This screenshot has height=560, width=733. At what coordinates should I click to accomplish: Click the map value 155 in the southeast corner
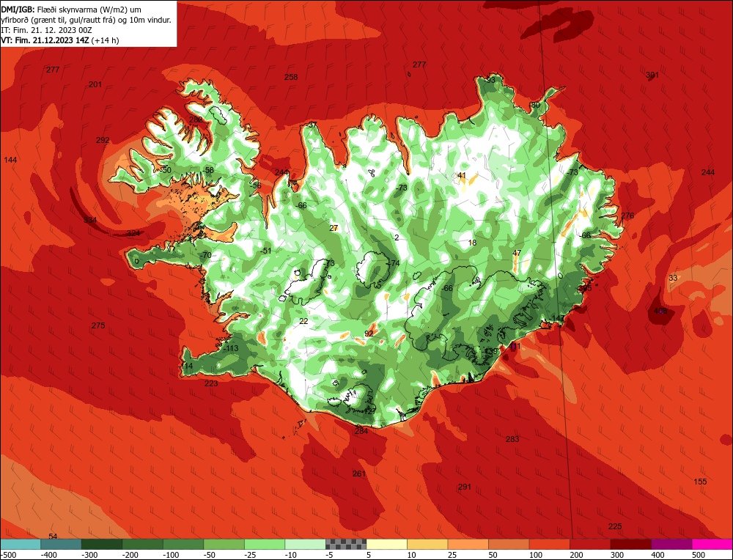point(700,482)
